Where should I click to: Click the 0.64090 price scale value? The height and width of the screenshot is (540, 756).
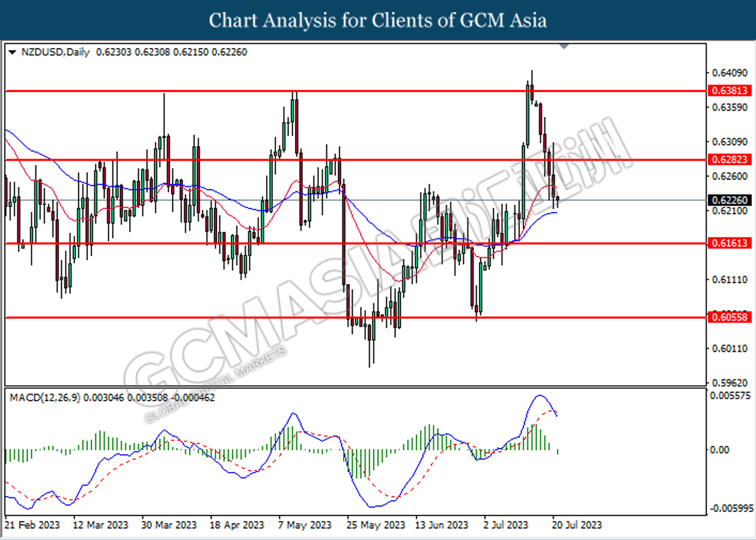tap(729, 73)
